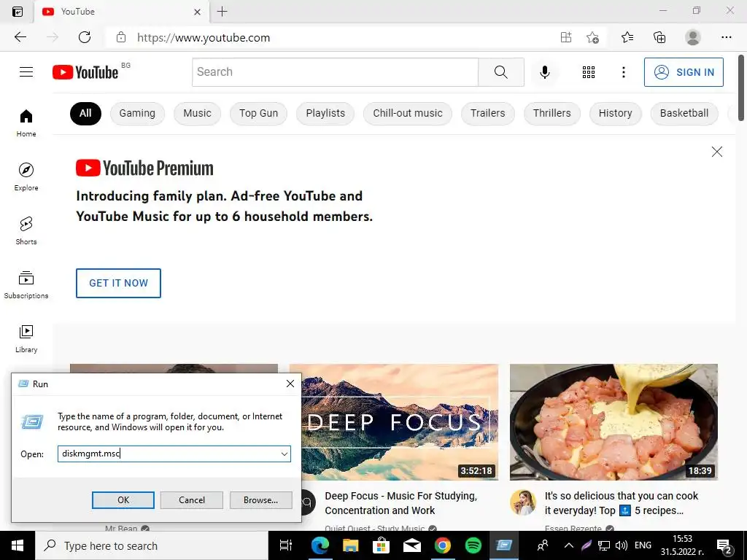Open Explore in the sidebar
Image resolution: width=747 pixels, height=560 pixels.
tap(26, 176)
